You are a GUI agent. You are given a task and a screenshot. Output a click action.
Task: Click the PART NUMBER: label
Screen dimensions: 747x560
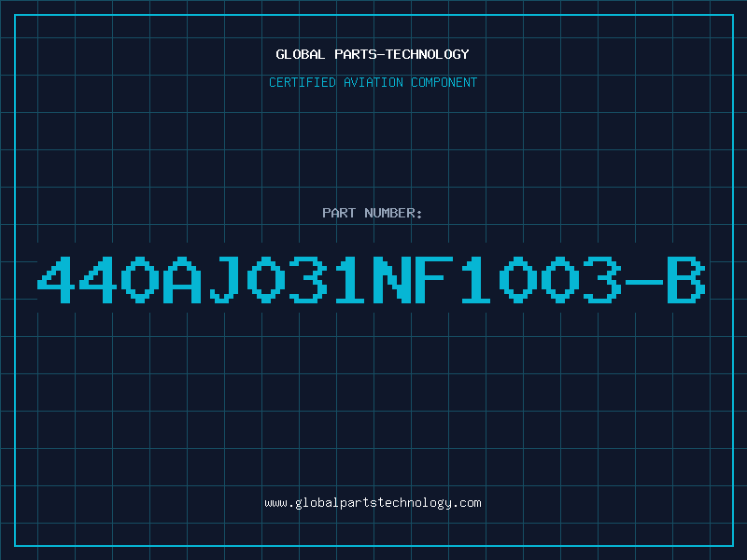(372, 213)
